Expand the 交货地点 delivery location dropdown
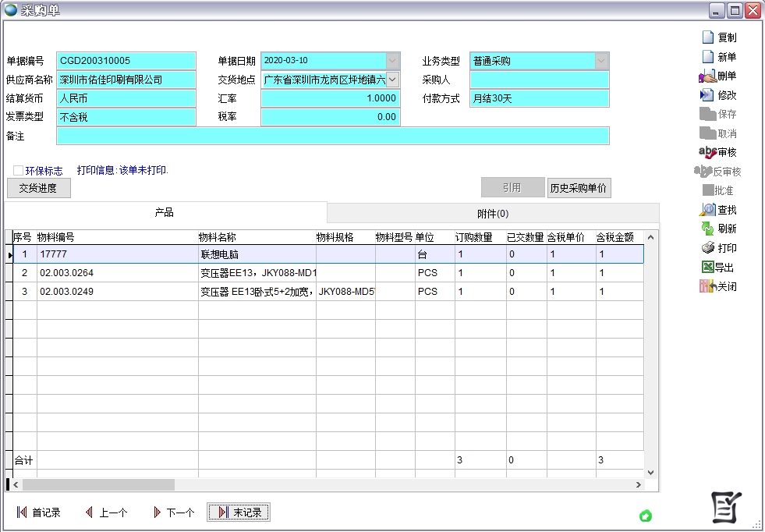 (394, 79)
